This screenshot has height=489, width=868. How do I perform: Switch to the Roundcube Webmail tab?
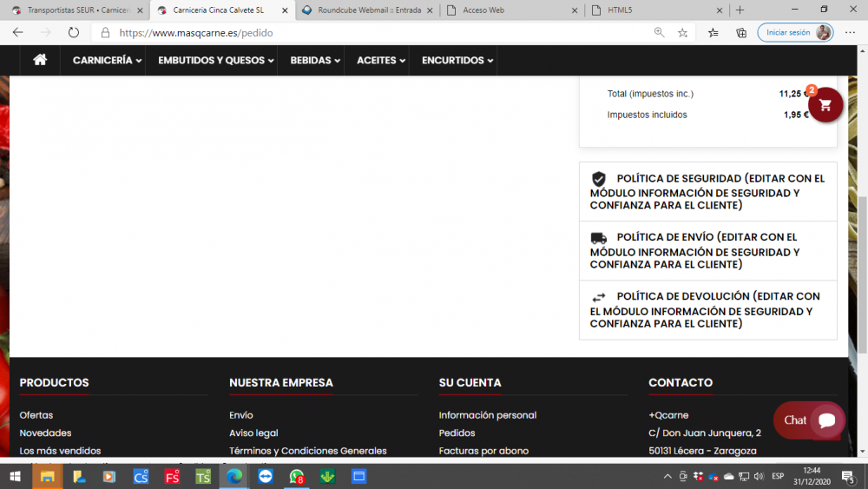[x=369, y=10]
